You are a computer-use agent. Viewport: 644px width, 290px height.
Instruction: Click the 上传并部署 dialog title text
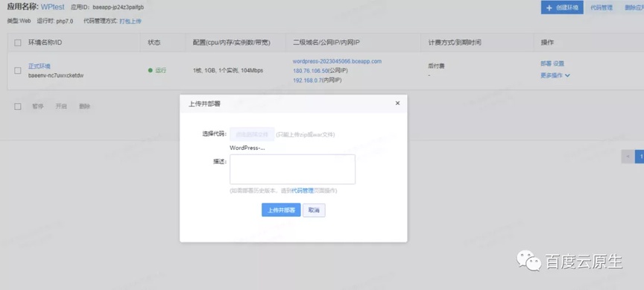coord(204,104)
